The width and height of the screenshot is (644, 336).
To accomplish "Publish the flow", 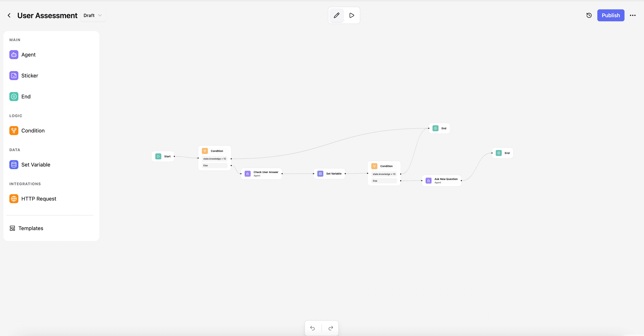I will (x=611, y=15).
